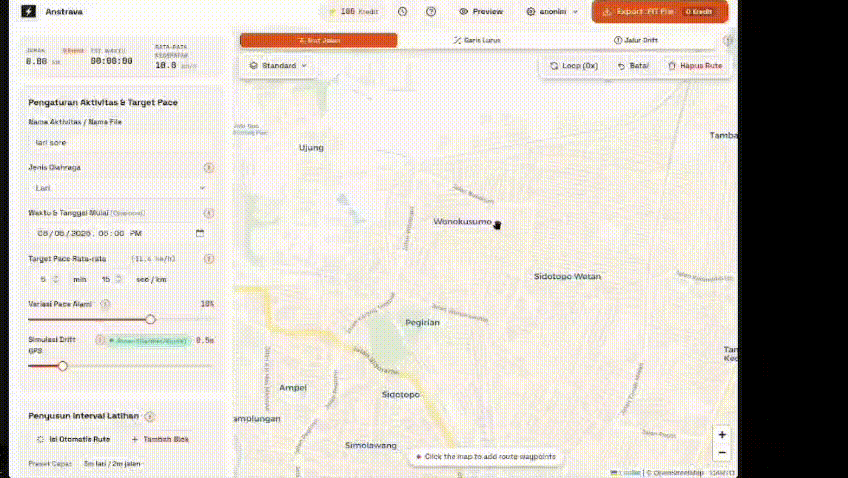This screenshot has height=478, width=848.
Task: Click the Batal undo button
Action: pos(633,65)
